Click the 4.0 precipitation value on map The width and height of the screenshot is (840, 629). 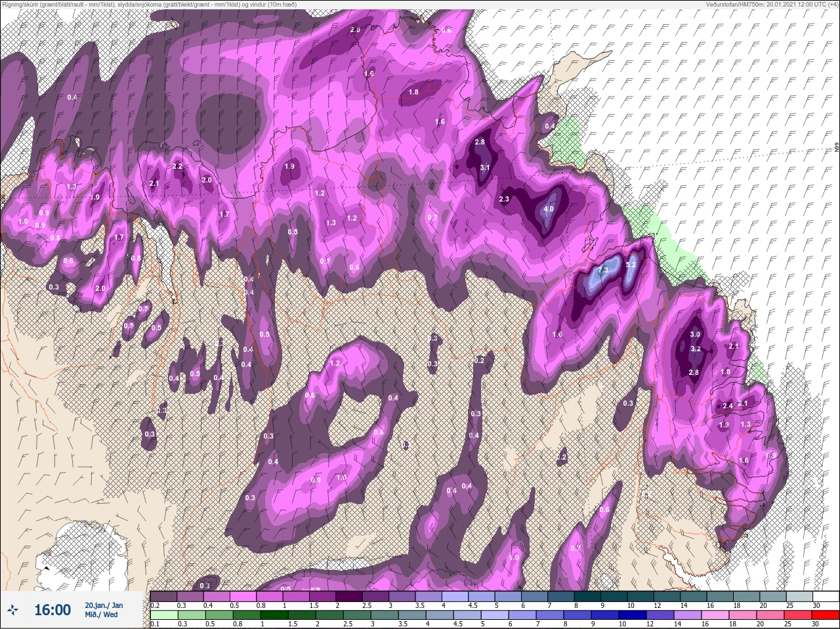coord(549,209)
